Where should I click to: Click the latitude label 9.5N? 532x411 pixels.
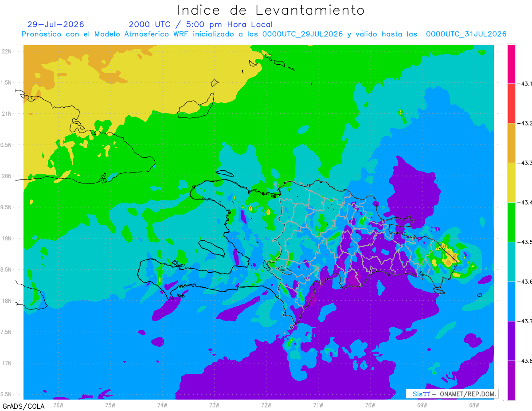tap(6, 207)
